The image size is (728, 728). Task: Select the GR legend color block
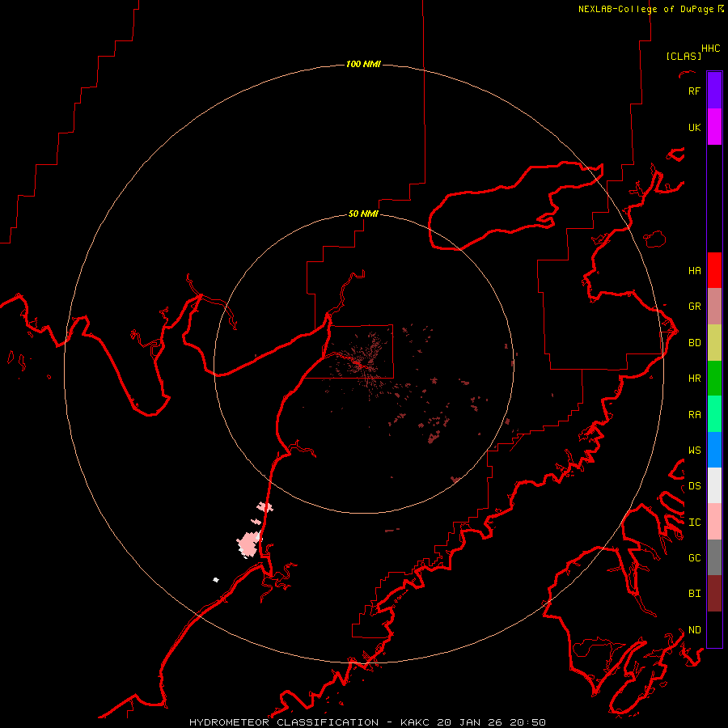(714, 307)
